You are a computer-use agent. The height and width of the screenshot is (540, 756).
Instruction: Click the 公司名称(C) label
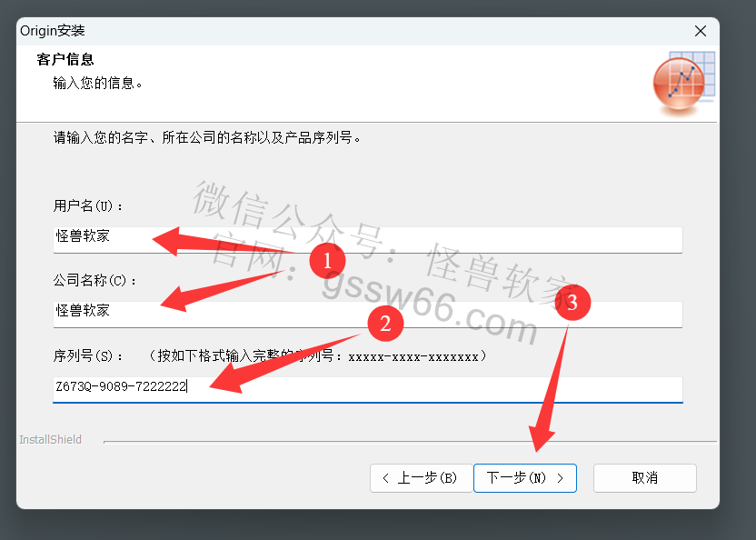94,280
